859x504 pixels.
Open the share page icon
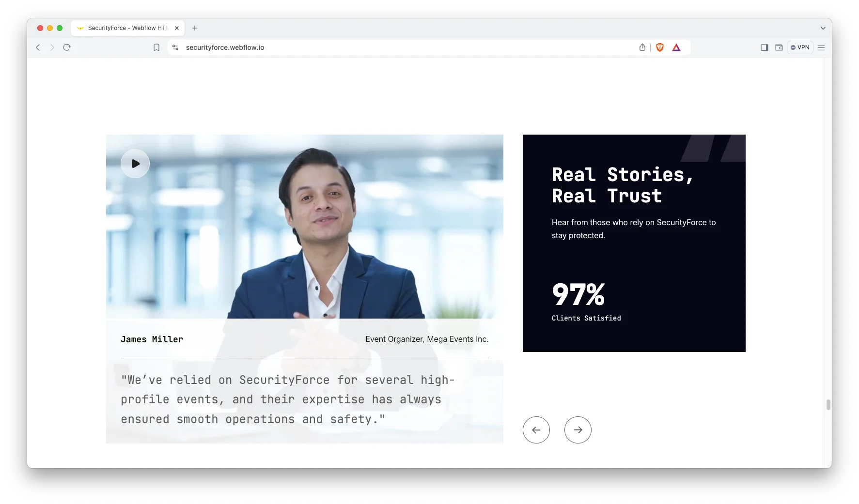642,47
